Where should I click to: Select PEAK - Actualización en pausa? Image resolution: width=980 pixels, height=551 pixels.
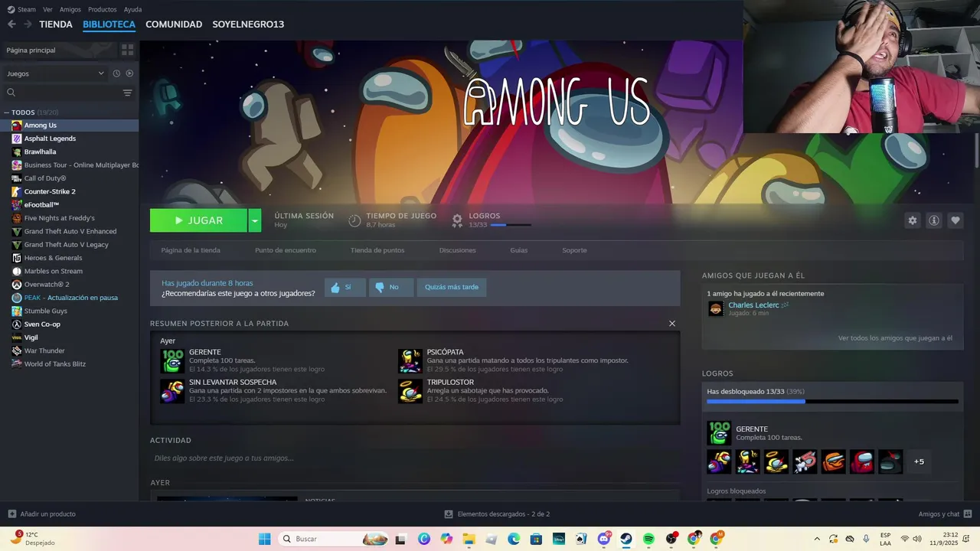click(x=69, y=298)
